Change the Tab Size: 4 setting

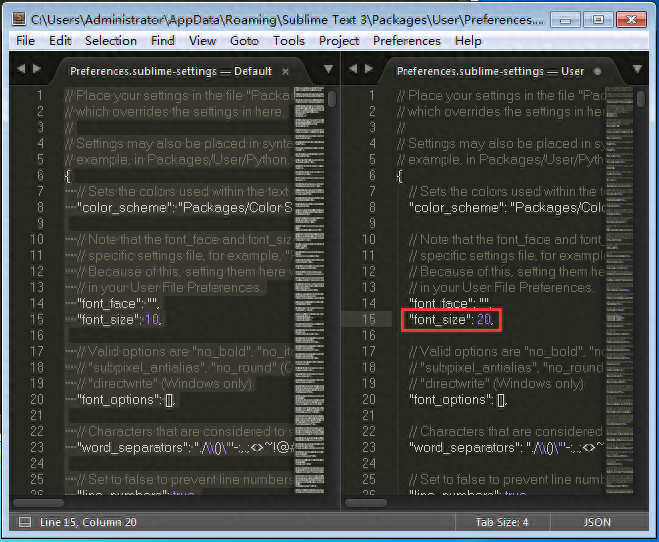[502, 522]
